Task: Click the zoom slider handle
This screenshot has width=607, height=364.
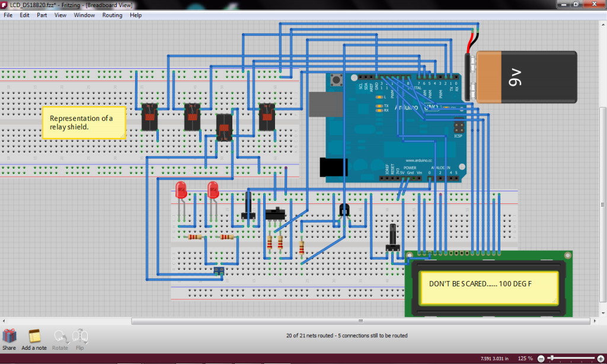Action: click(x=552, y=359)
